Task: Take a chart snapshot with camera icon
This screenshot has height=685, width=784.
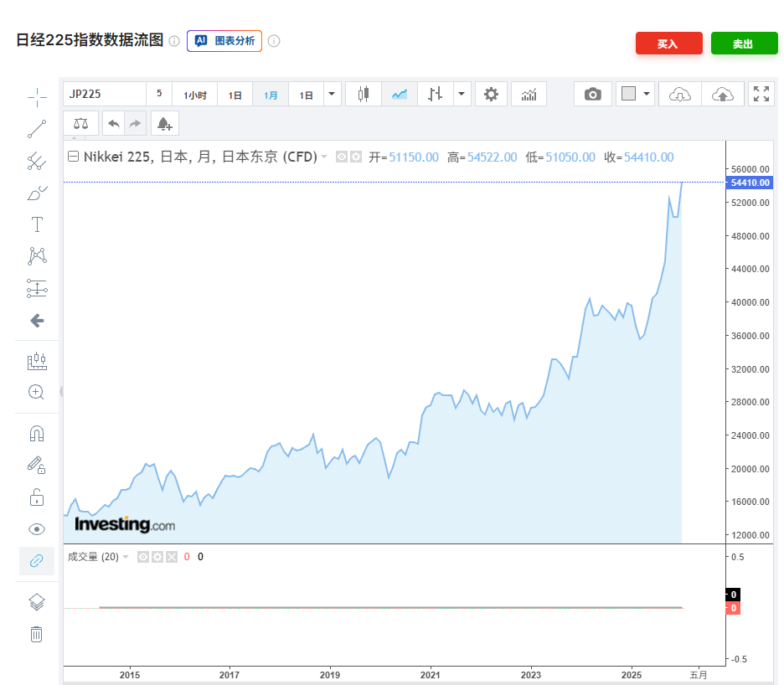Action: click(593, 94)
